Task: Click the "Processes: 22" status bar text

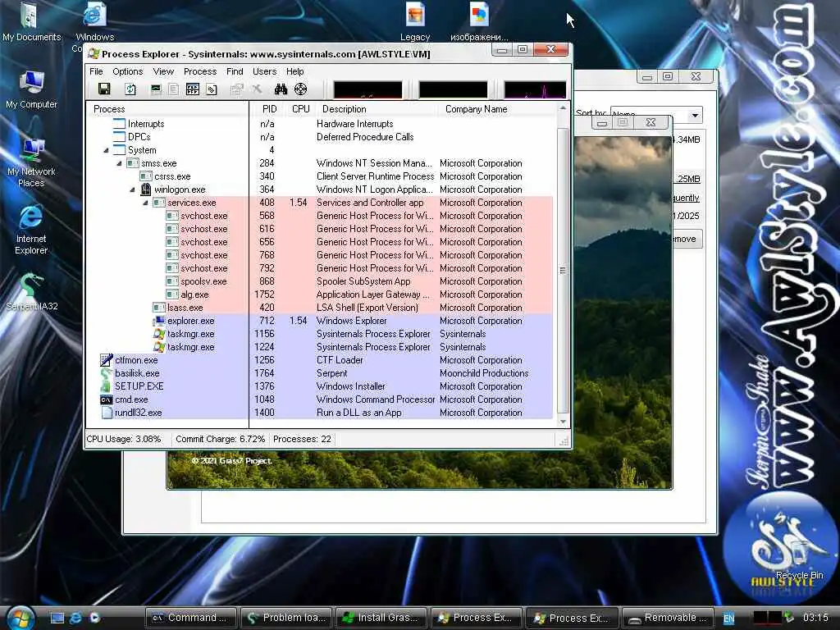Action: click(302, 439)
